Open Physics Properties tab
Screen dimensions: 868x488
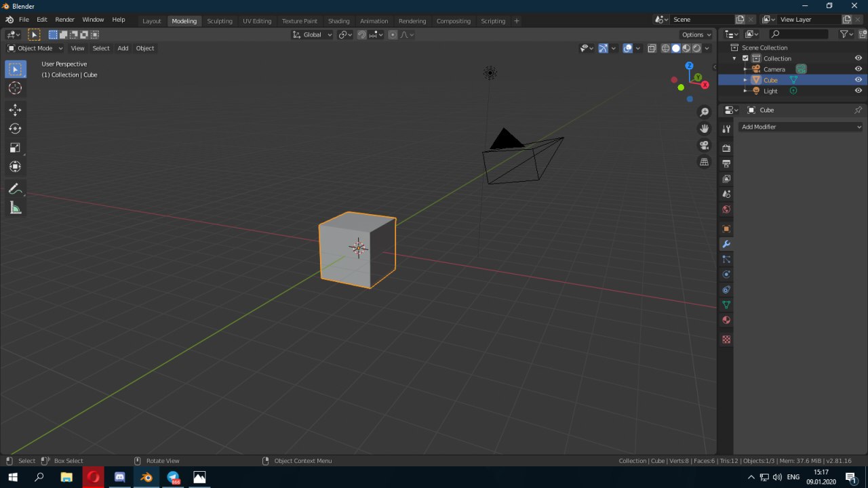tap(726, 274)
